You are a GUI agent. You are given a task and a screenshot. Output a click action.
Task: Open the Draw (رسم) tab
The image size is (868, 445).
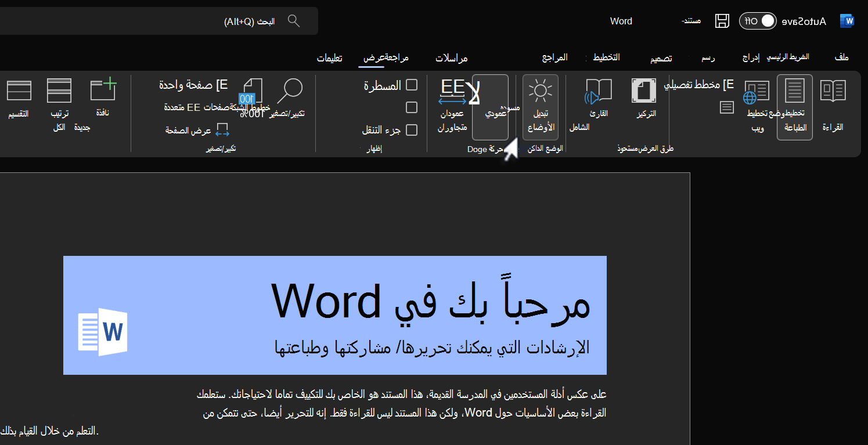pyautogui.click(x=708, y=58)
